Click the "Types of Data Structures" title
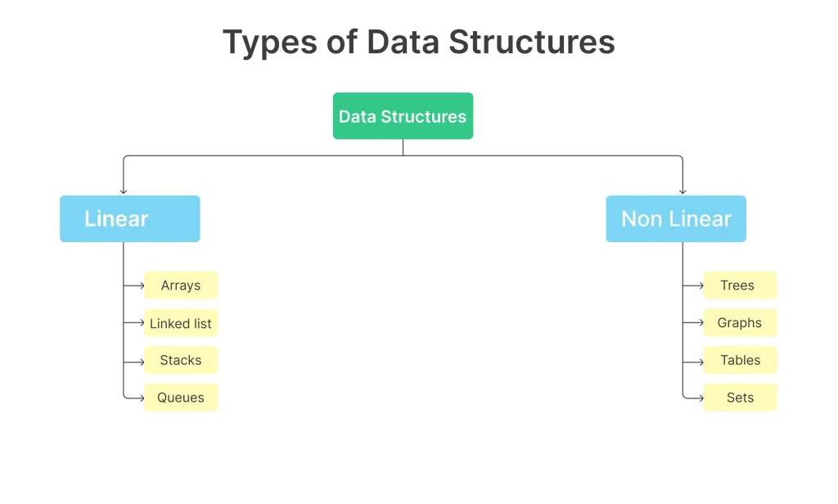838x504 pixels. [418, 43]
